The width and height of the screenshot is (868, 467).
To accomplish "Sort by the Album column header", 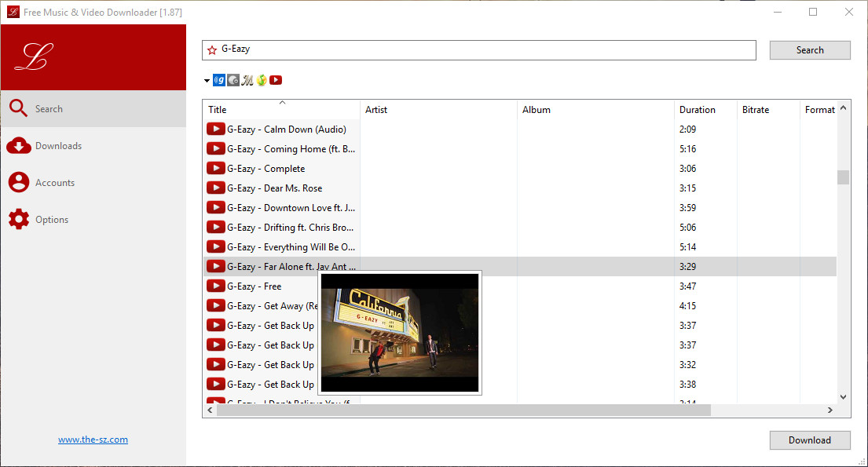I will click(x=595, y=110).
